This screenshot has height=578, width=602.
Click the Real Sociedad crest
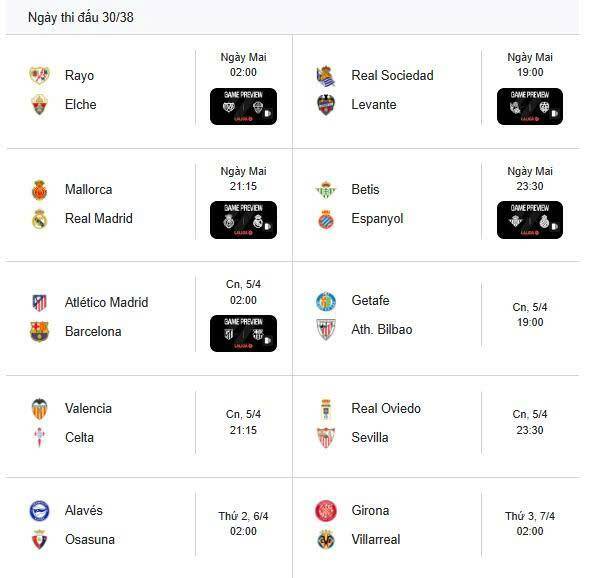tap(326, 75)
